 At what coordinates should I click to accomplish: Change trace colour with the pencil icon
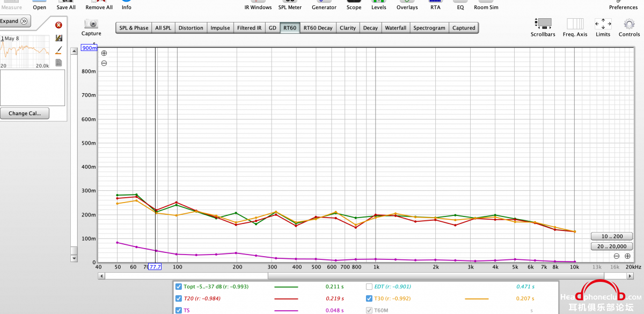tap(58, 50)
